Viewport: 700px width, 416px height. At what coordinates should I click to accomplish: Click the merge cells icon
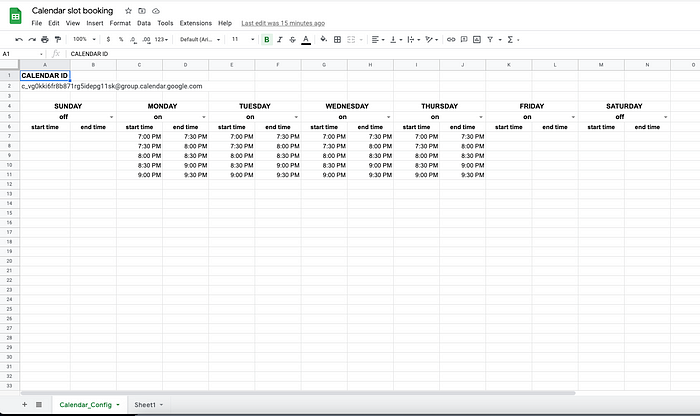pyautogui.click(x=351, y=40)
